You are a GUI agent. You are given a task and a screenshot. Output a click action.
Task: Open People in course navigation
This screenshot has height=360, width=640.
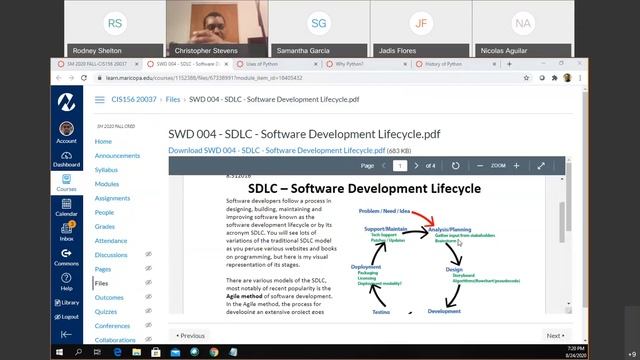[104, 212]
